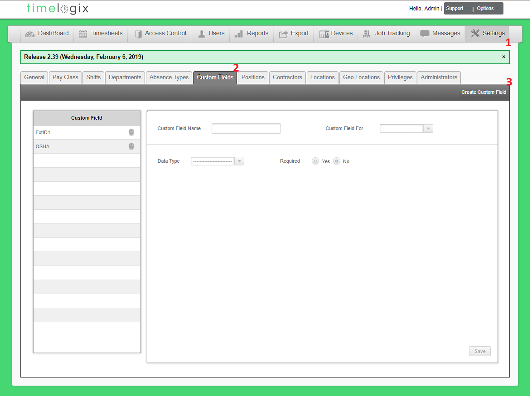Switch to the Absence Types tab
Image resolution: width=532 pixels, height=397 pixels.
click(x=169, y=77)
